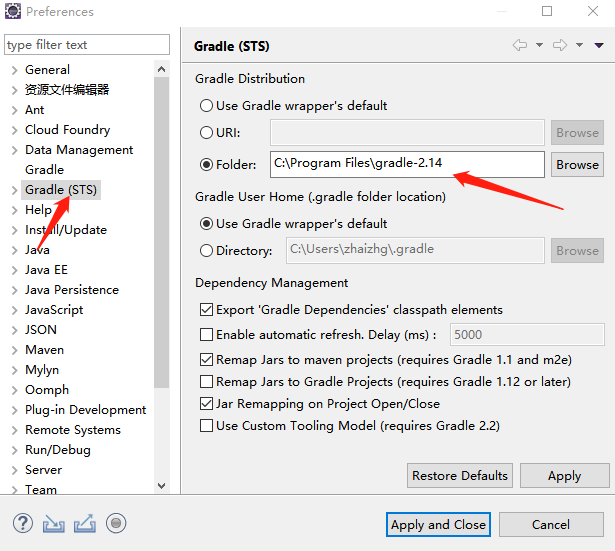Click the Import preferences icon
This screenshot has width=615, height=551.
54,524
